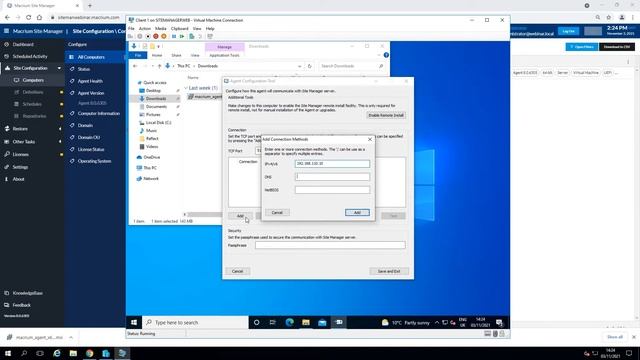
Task: Click Cancel in Agent Configuration Tool
Action: pyautogui.click(x=238, y=271)
